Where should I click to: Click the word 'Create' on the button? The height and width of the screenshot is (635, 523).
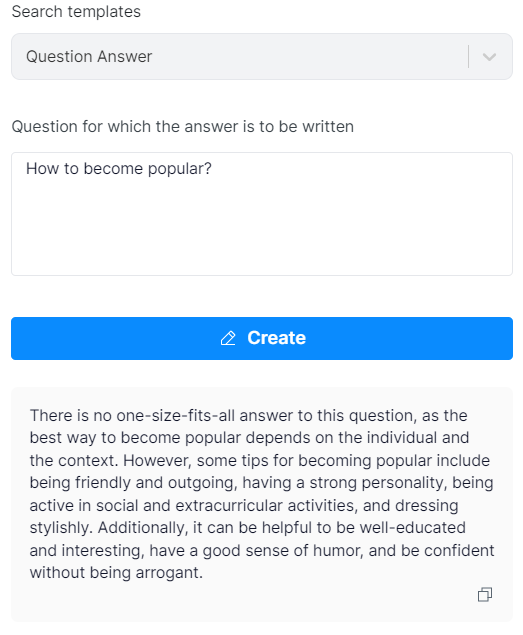(277, 338)
